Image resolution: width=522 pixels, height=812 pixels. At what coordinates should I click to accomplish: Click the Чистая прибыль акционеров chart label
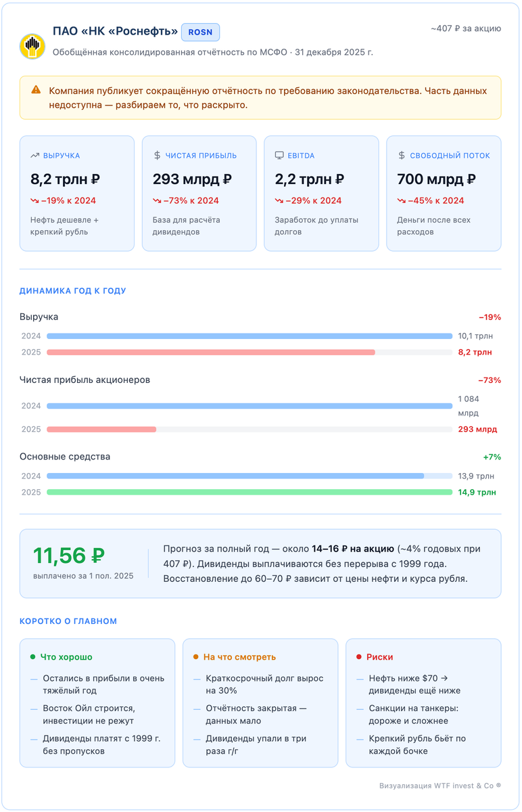pyautogui.click(x=85, y=380)
